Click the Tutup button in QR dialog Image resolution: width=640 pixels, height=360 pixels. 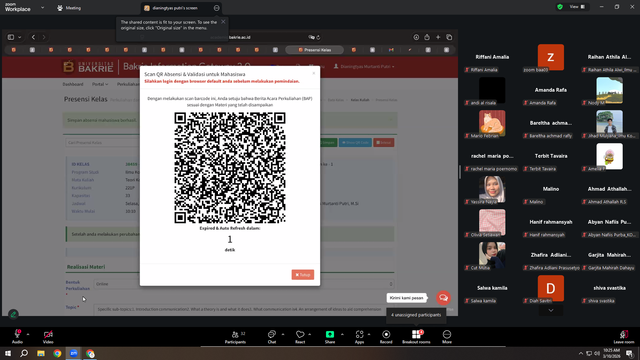(302, 275)
